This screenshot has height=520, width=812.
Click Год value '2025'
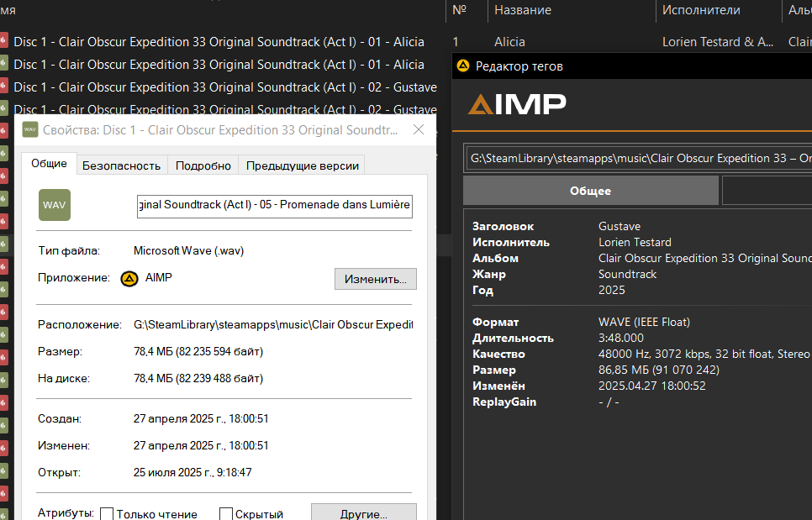click(612, 290)
